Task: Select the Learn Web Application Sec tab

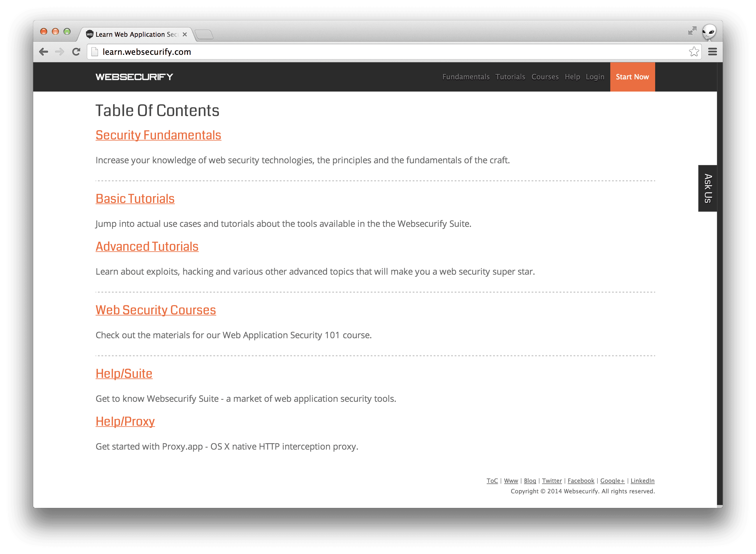Action: pos(137,34)
